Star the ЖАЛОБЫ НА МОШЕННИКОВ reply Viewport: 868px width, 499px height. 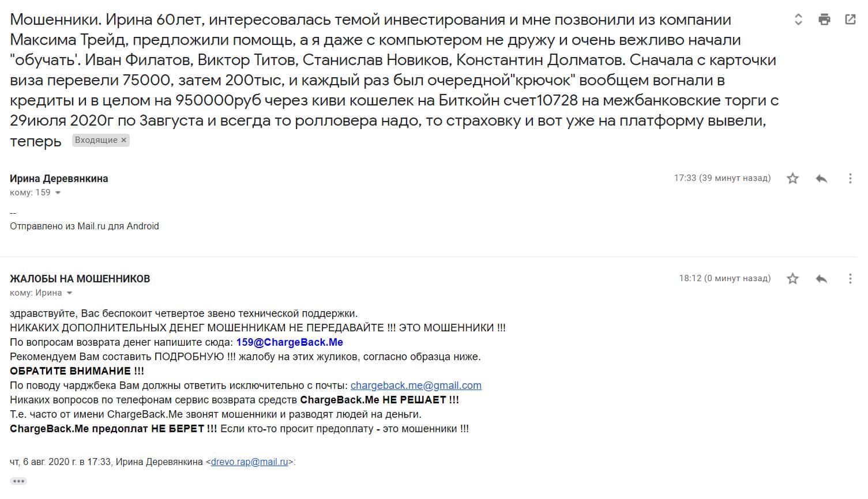click(793, 279)
